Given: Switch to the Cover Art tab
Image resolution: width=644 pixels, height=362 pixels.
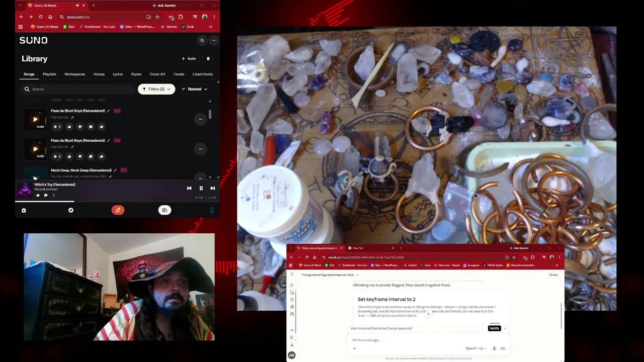Looking at the screenshot, I should point(157,74).
